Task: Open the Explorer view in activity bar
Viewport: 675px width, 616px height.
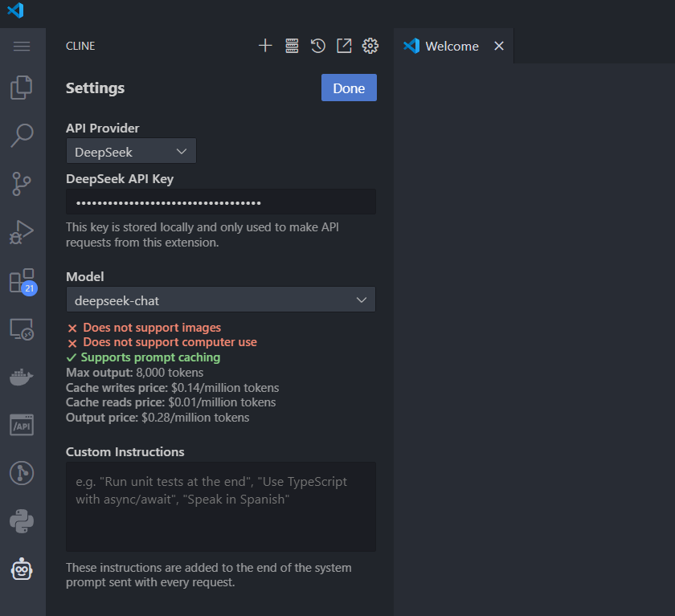Action: [x=22, y=88]
